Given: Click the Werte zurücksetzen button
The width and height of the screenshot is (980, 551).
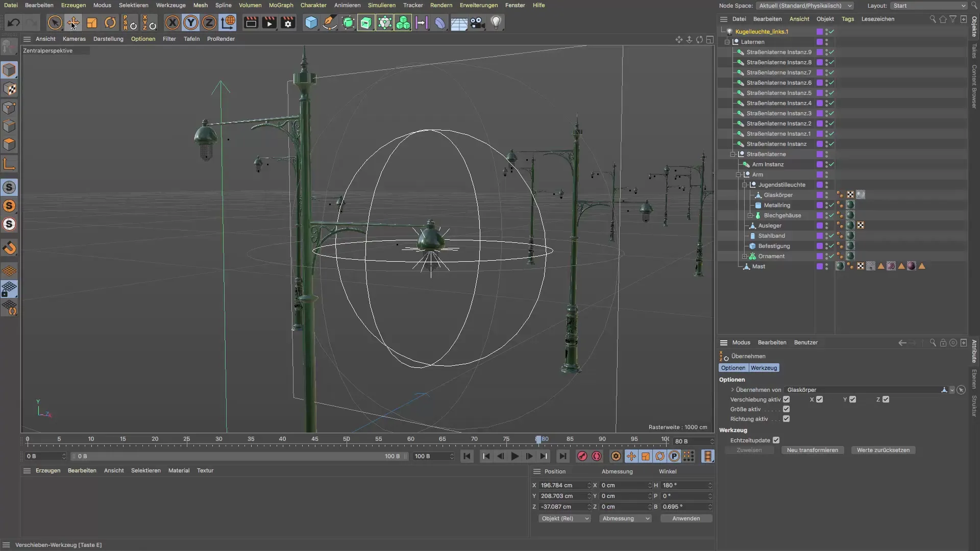Looking at the screenshot, I should [883, 450].
